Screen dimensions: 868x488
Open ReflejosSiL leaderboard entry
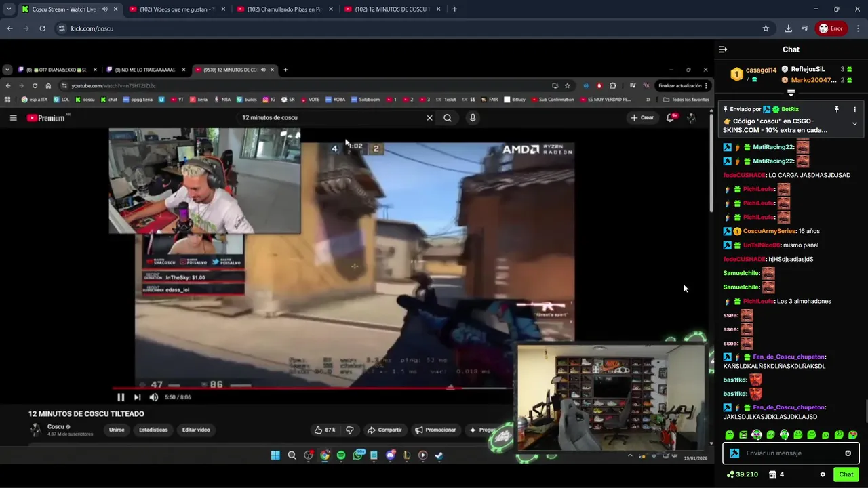(x=816, y=69)
